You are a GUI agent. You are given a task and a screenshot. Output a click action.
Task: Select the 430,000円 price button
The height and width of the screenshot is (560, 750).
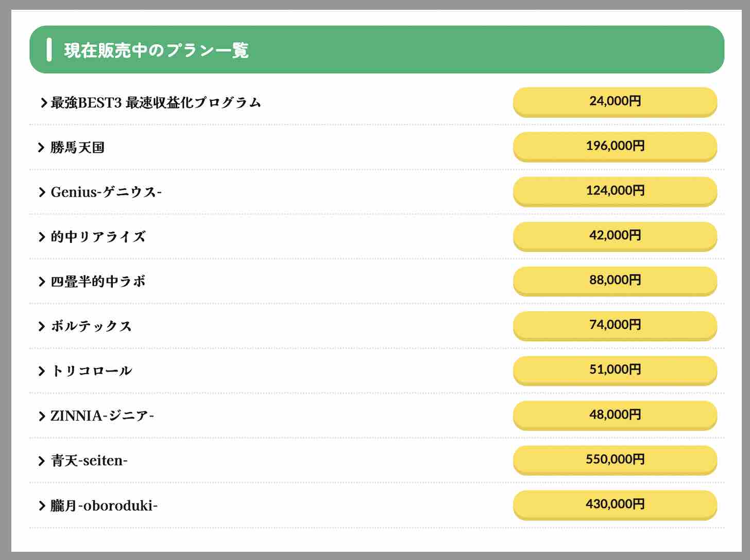coord(615,505)
